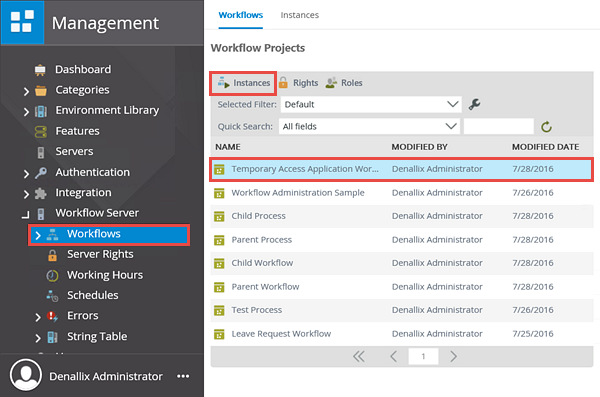This screenshot has width=600, height=397.
Task: Click the quick search text field
Action: (x=499, y=126)
